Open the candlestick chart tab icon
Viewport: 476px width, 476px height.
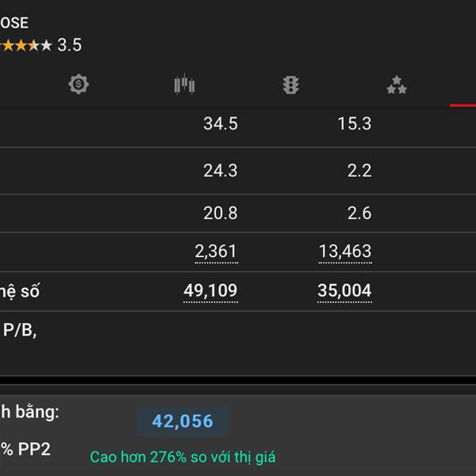184,84
